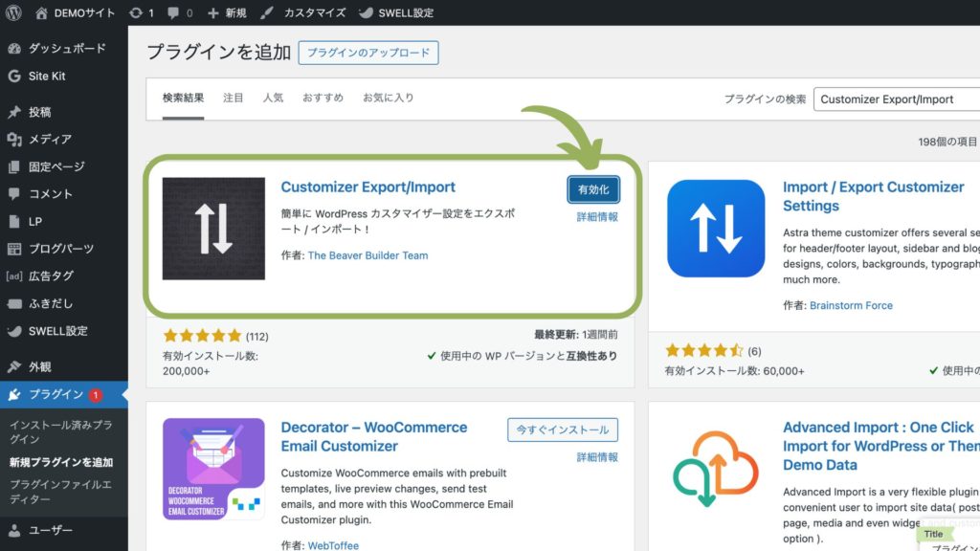Open Site Kit from the sidebar
Screen dimensions: 980x551
(x=46, y=77)
